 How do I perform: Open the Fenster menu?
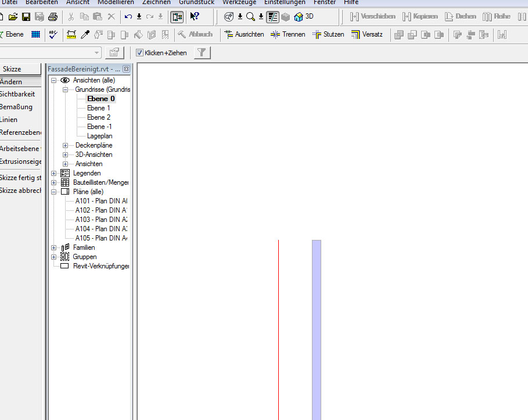coord(325,2)
